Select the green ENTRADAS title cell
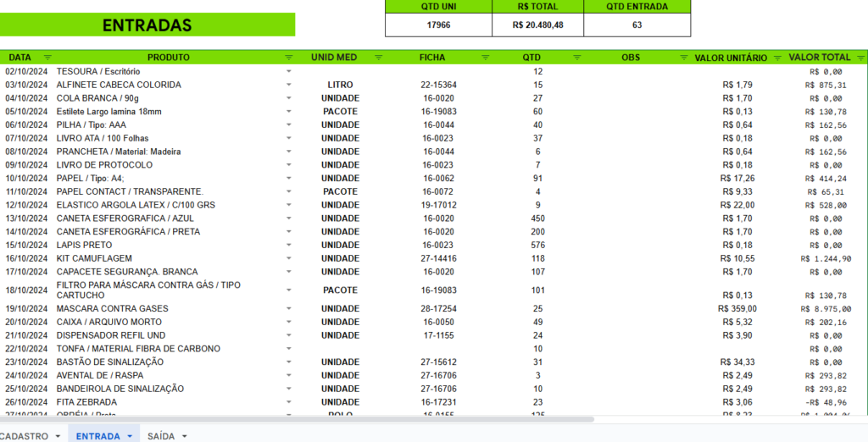This screenshot has height=442, width=868. [x=147, y=25]
